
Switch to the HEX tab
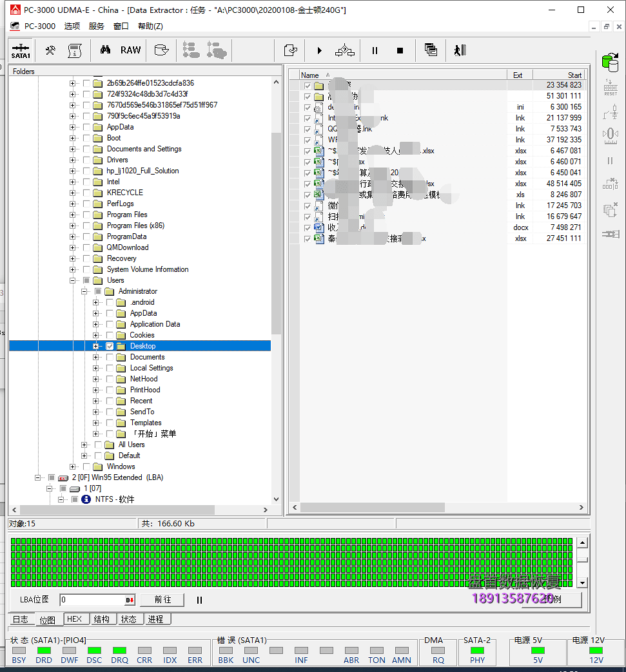(75, 619)
